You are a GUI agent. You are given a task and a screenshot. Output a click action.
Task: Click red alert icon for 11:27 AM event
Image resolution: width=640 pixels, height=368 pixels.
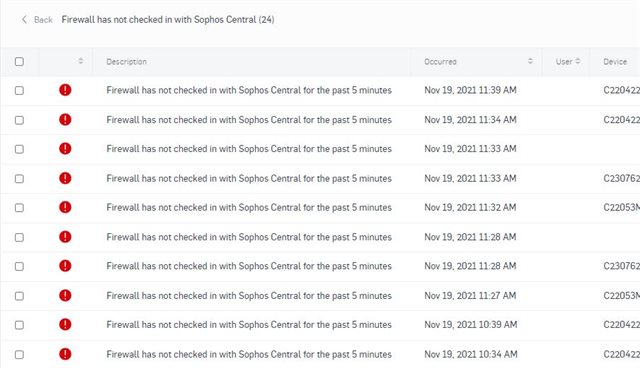tap(65, 295)
